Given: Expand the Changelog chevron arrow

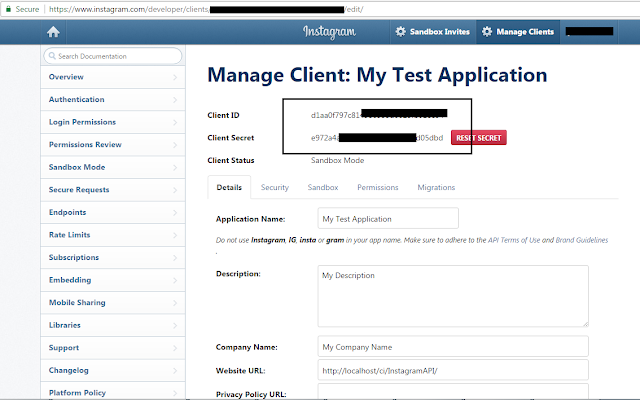Looking at the screenshot, I should (x=175, y=371).
